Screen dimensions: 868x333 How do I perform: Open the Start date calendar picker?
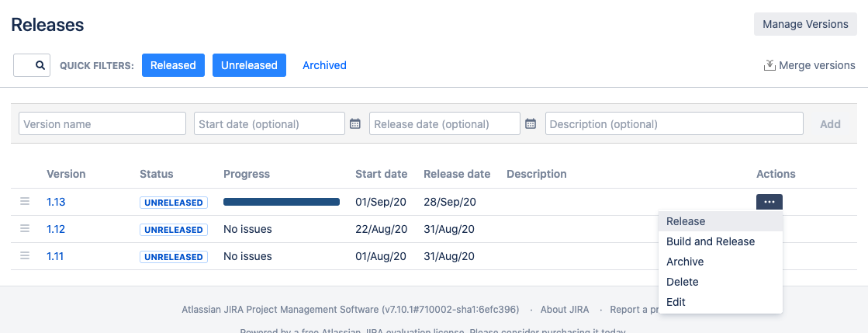[x=355, y=123]
